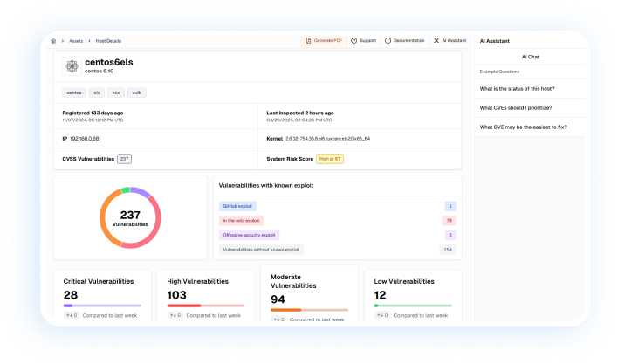The width and height of the screenshot is (618, 364).
Task: Click the in the wild count 78
Action: pos(449,221)
